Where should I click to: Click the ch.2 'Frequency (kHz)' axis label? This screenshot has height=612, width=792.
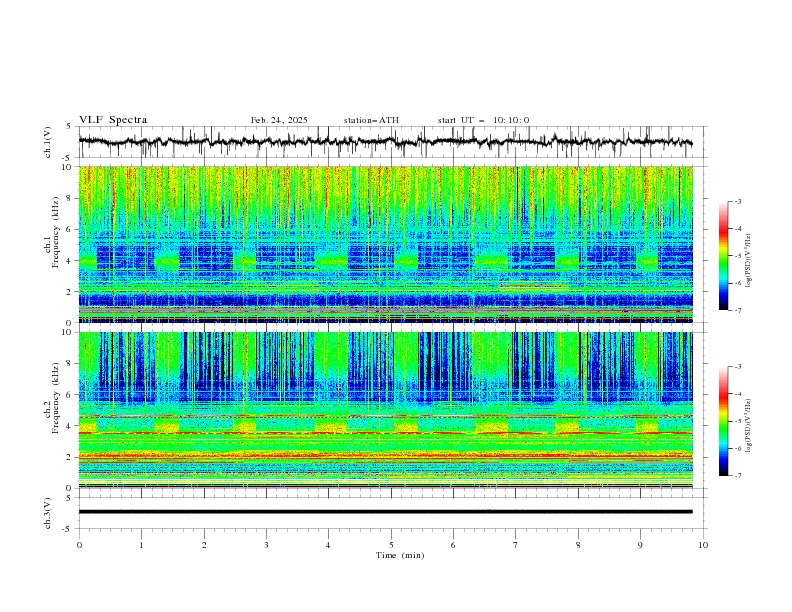pyautogui.click(x=56, y=398)
